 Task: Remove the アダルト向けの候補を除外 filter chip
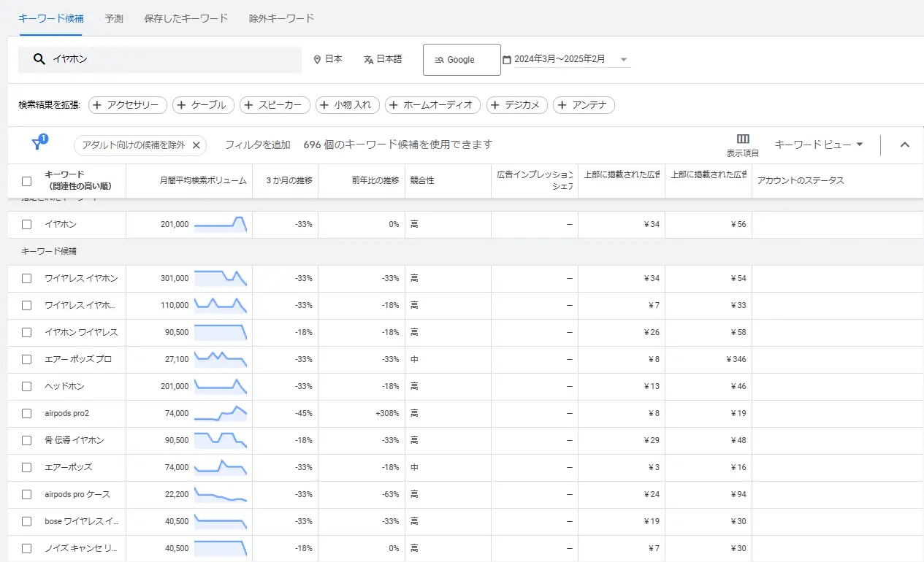pos(196,145)
